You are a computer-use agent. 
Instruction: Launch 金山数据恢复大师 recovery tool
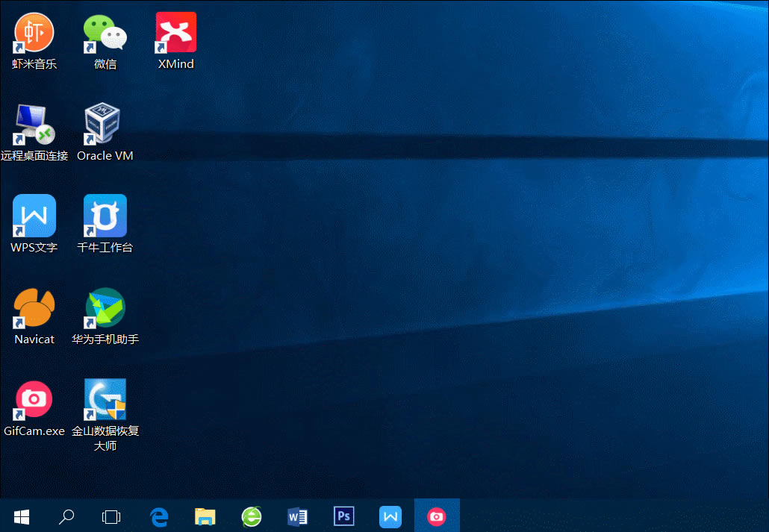pyautogui.click(x=105, y=398)
